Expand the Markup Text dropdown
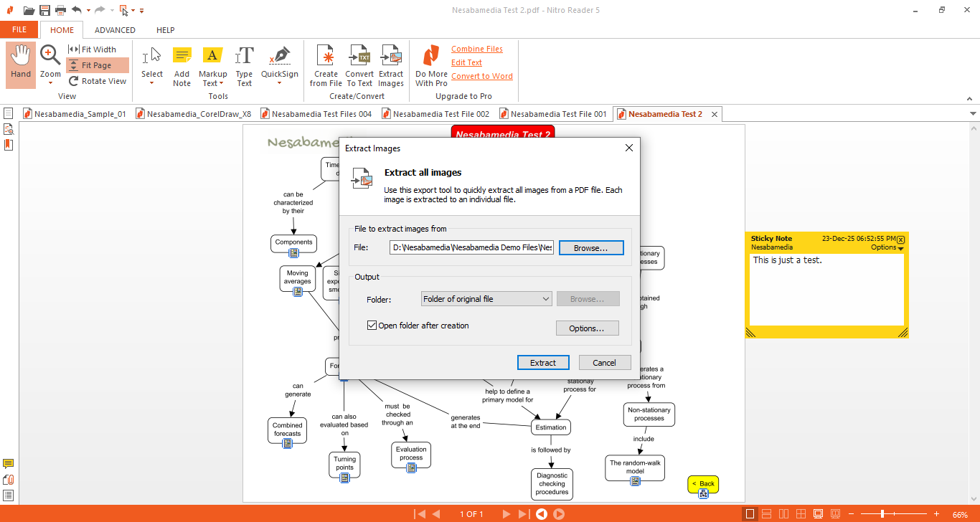The height and width of the screenshot is (522, 980). tap(212, 83)
